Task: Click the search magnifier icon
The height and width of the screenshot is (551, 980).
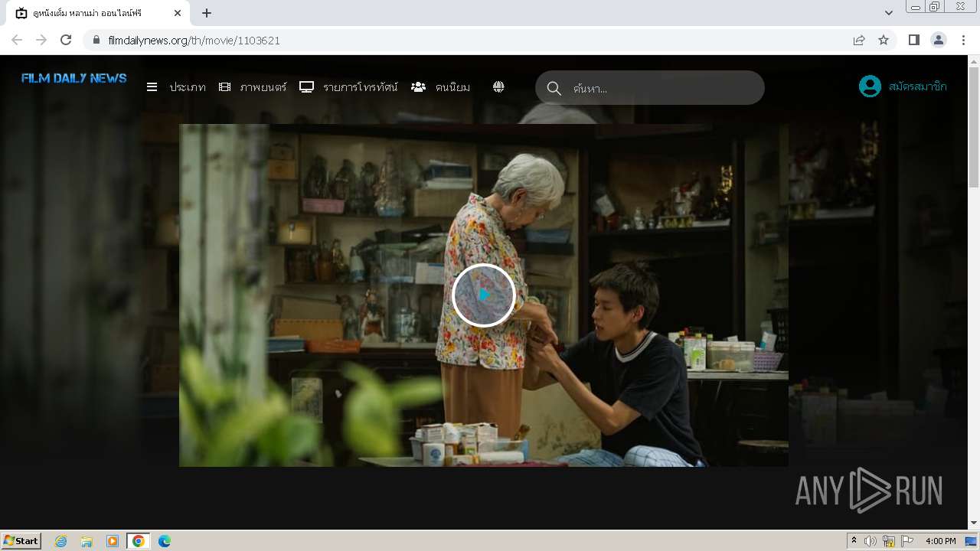Action: [554, 88]
